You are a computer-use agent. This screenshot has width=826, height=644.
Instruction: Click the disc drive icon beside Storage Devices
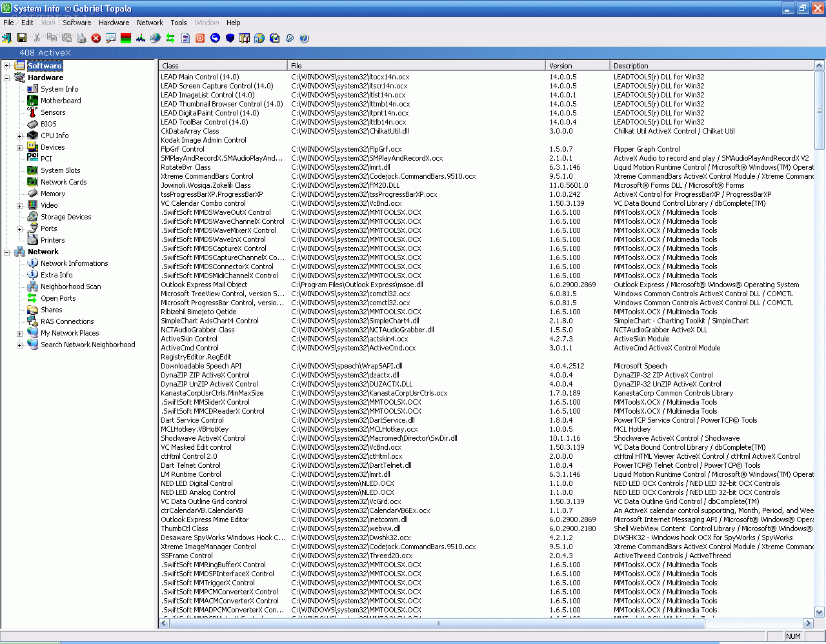[32, 217]
